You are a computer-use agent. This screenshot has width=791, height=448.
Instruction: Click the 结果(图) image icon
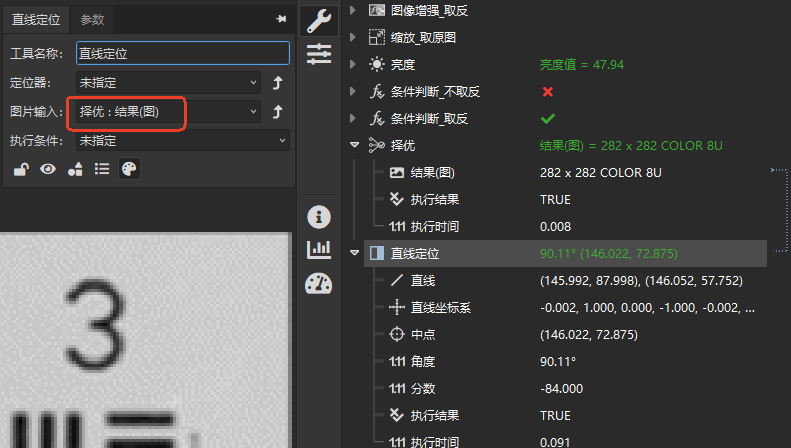397,173
